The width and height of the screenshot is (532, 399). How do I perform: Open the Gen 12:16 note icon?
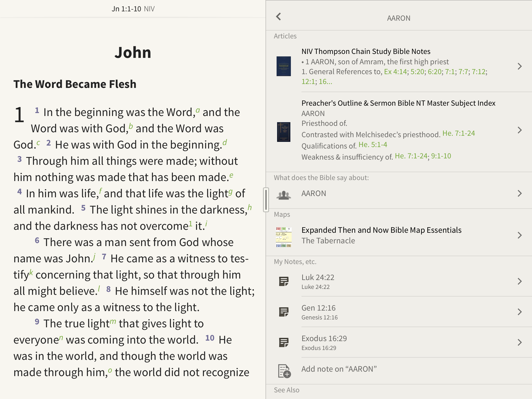tap(284, 312)
